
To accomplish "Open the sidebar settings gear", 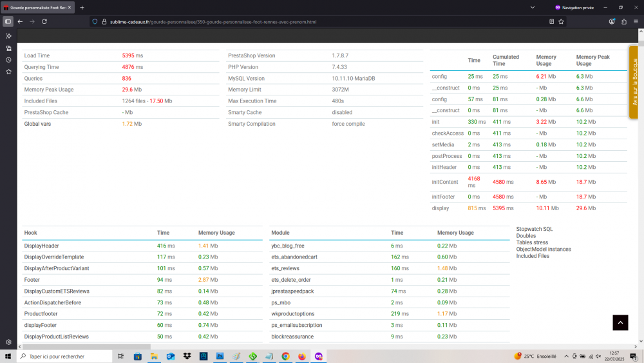I will [8, 342].
